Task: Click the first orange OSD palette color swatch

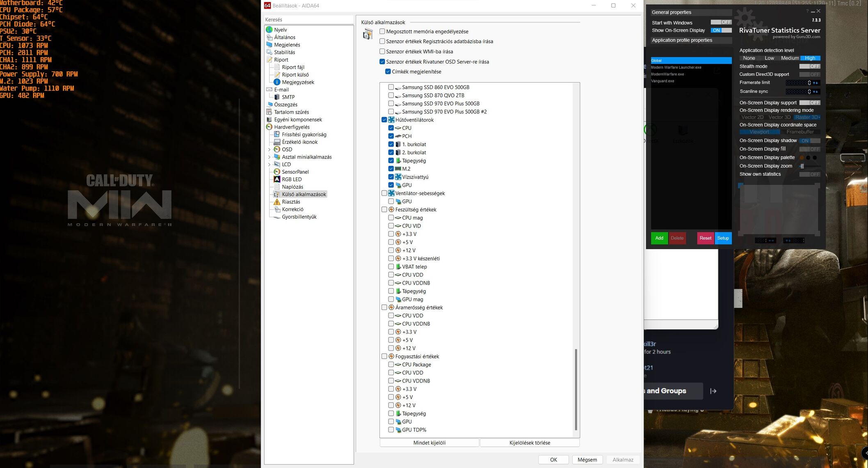Action: pyautogui.click(x=802, y=157)
